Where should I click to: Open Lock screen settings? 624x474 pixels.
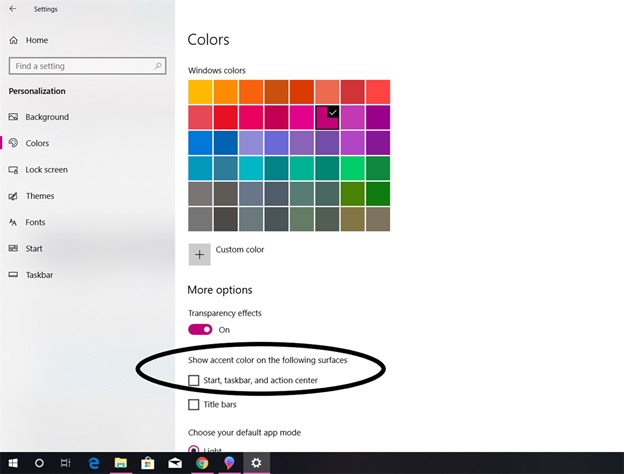38,170
